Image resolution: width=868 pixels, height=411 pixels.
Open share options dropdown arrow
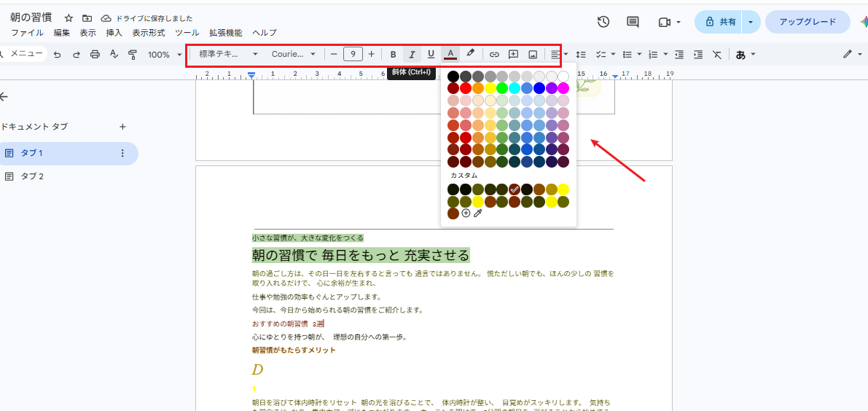(x=750, y=22)
